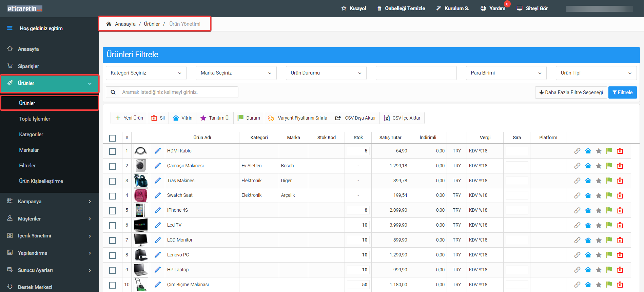
Task: Open Markalar submenu item
Action: point(29,150)
